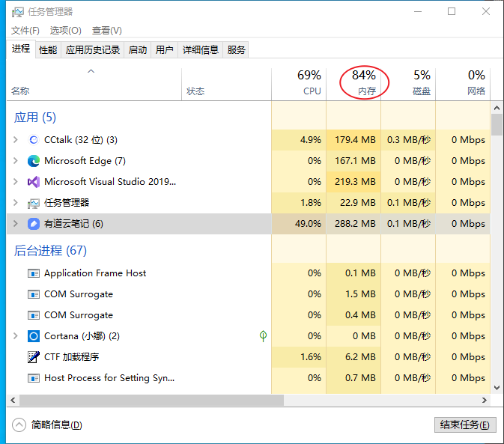Click the horizontal scrollbar left arrow
Viewport: 504px width, 444px height.
coord(13,401)
